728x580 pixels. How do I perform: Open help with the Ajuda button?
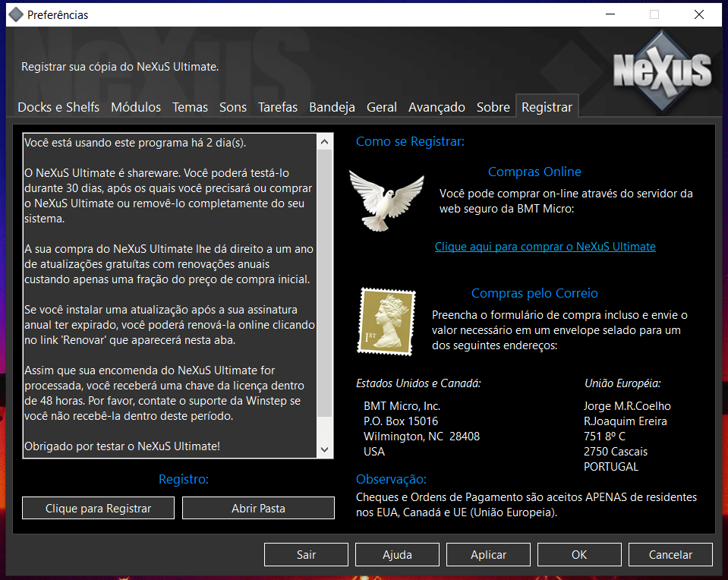[397, 555]
